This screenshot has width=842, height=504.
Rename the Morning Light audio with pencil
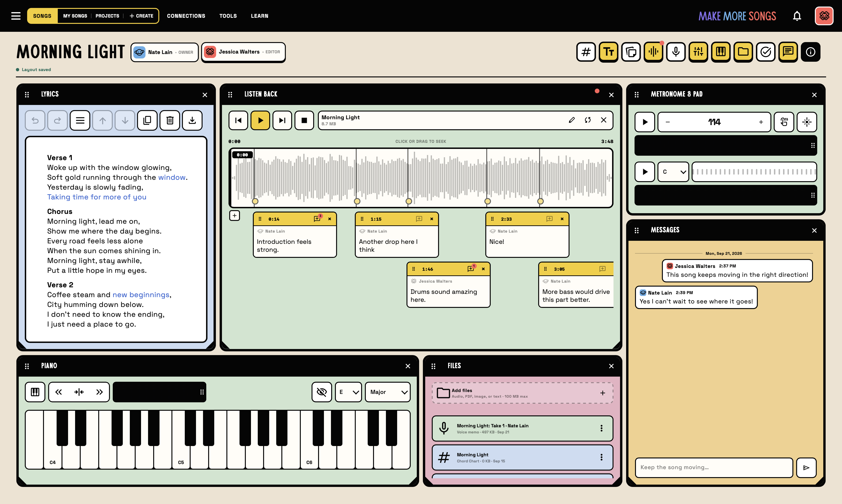[x=572, y=120]
